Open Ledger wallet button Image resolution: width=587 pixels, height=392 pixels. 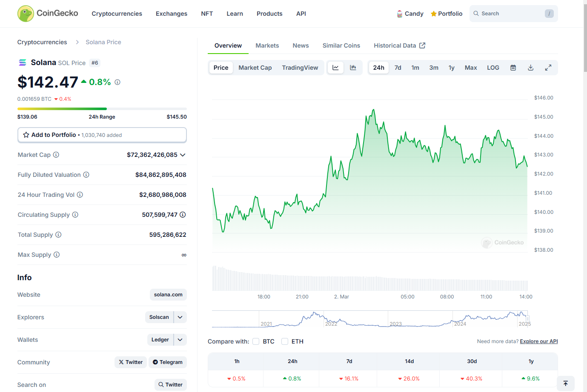coord(160,340)
